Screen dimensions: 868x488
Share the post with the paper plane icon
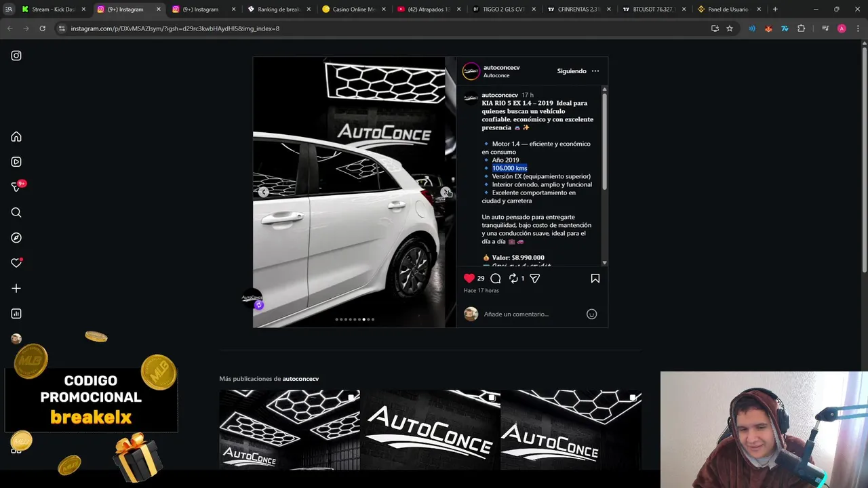point(534,279)
